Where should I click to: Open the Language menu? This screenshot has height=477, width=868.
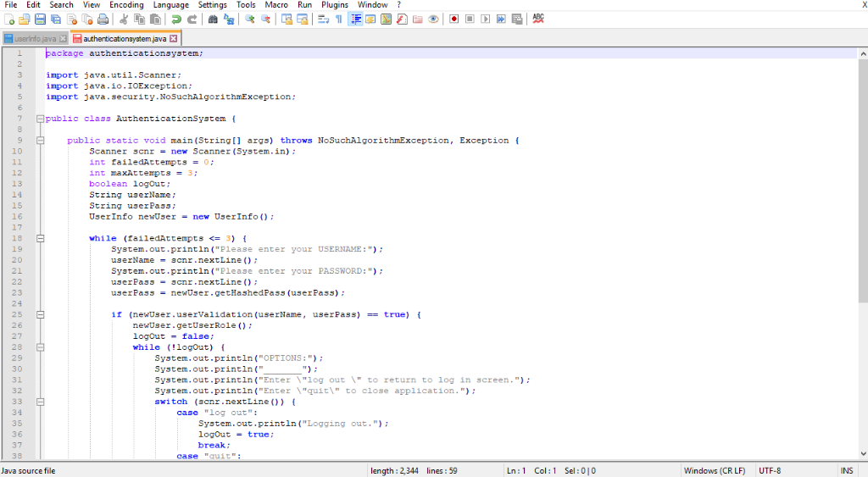pos(170,5)
